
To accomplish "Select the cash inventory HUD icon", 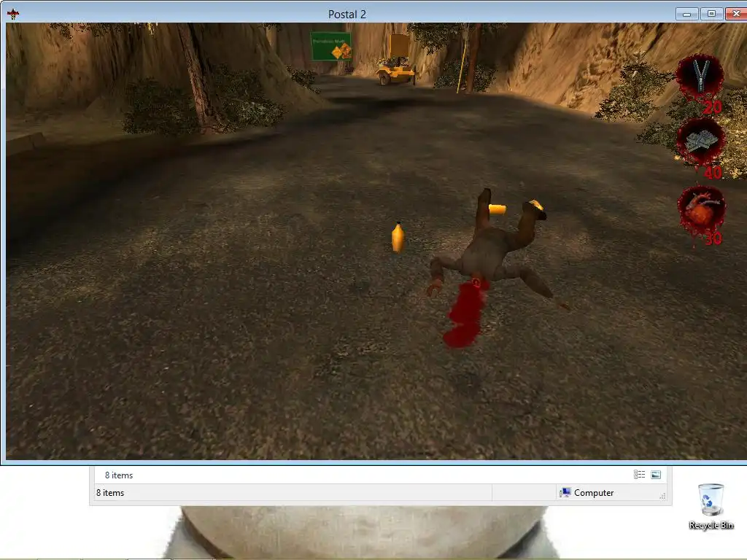I will click(701, 141).
